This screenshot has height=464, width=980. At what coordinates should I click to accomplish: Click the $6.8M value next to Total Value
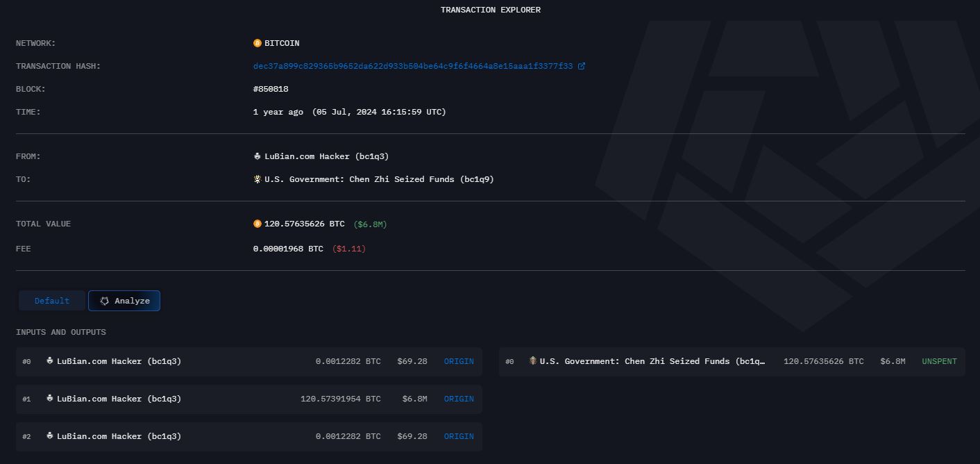pyautogui.click(x=371, y=224)
